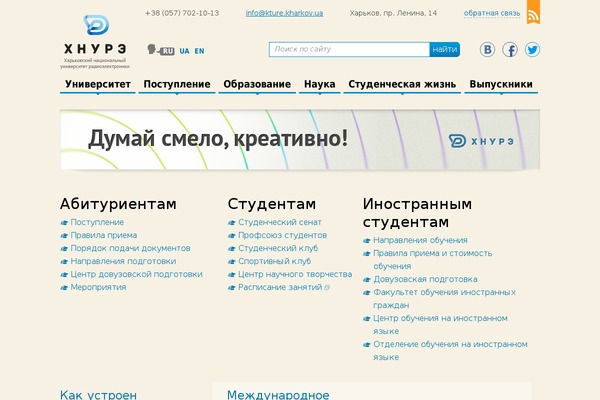Screen dimensions: 600x400
Task: Open the Выпускники menu
Action: (501, 85)
